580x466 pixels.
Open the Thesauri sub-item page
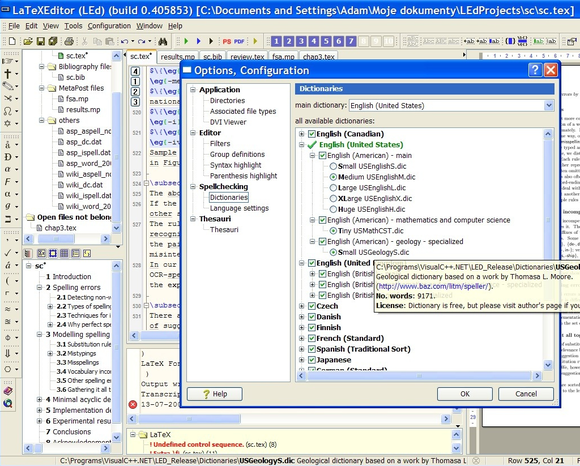pyautogui.click(x=224, y=230)
